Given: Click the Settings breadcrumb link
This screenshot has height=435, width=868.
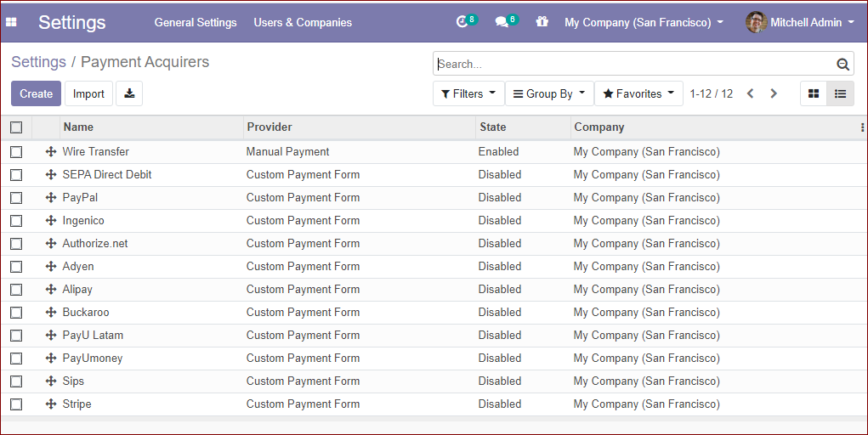Looking at the screenshot, I should 39,62.
